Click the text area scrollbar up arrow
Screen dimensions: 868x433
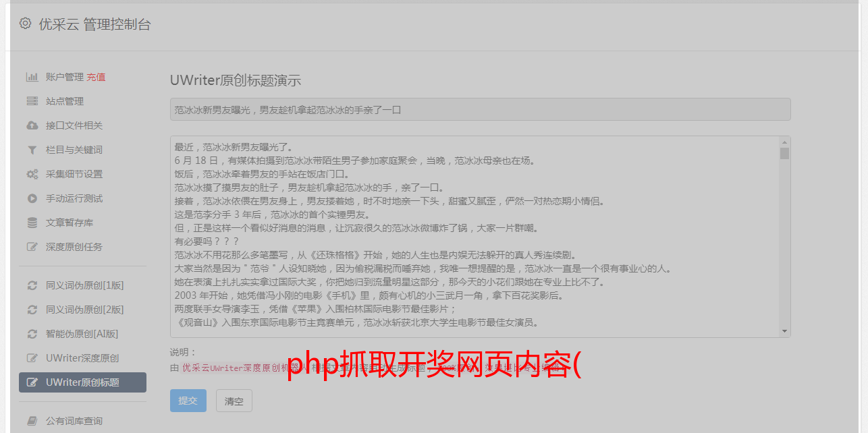click(784, 142)
